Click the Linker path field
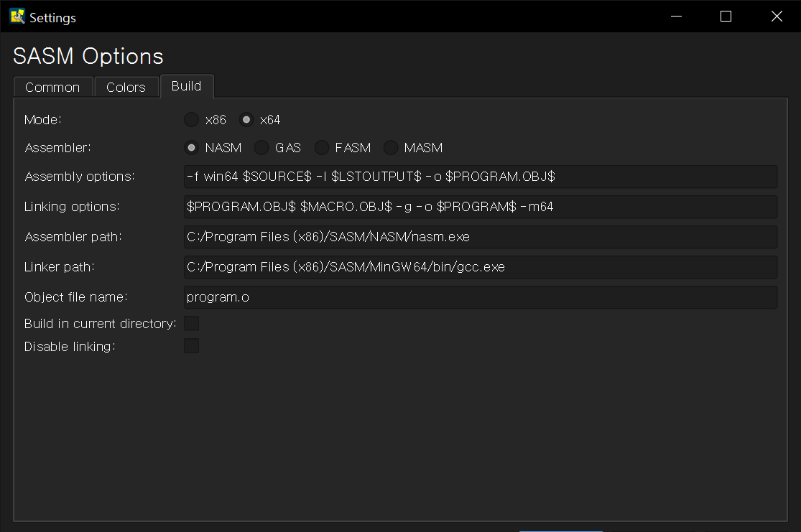This screenshot has height=532, width=801. [480, 267]
